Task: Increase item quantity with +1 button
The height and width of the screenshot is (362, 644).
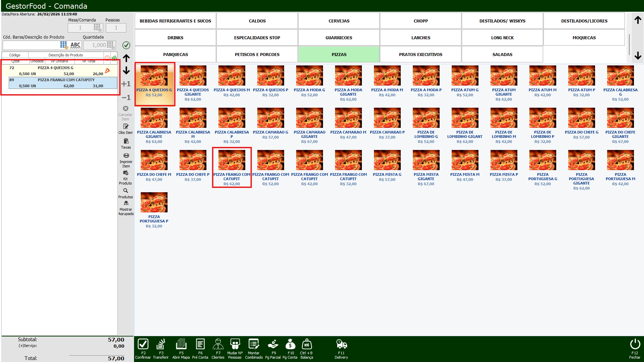Action: tap(126, 84)
